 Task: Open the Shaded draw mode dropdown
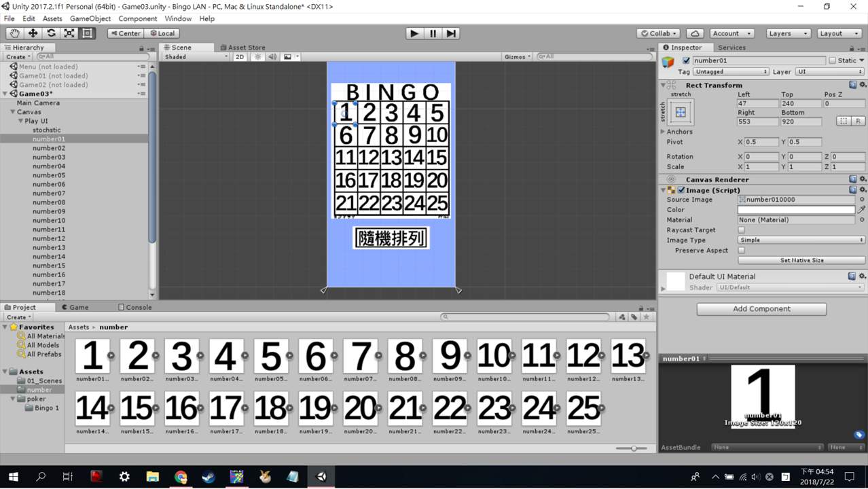[194, 57]
